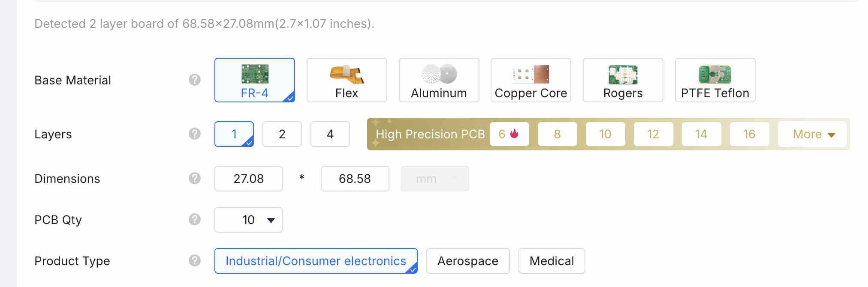The width and height of the screenshot is (868, 287).
Task: Expand the More layers dropdown
Action: pos(813,134)
